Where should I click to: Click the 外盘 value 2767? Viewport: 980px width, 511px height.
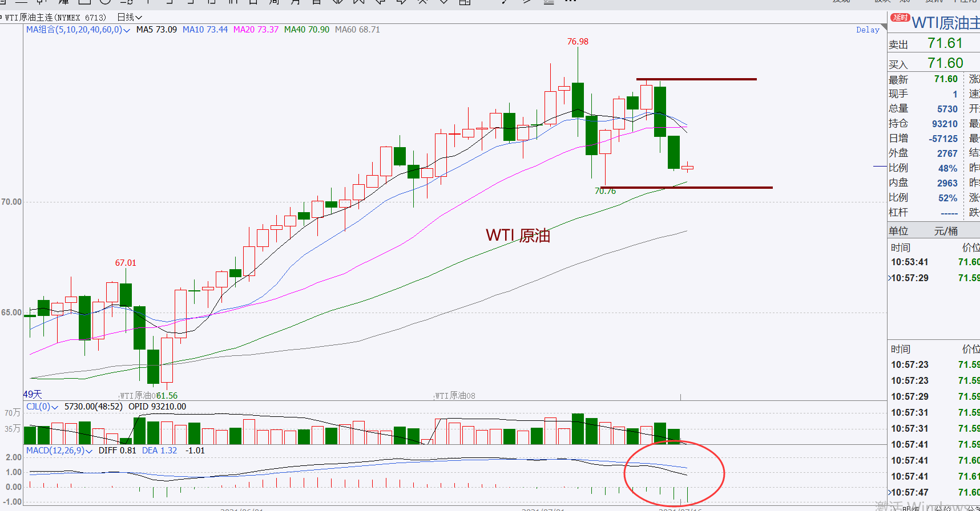(x=947, y=153)
